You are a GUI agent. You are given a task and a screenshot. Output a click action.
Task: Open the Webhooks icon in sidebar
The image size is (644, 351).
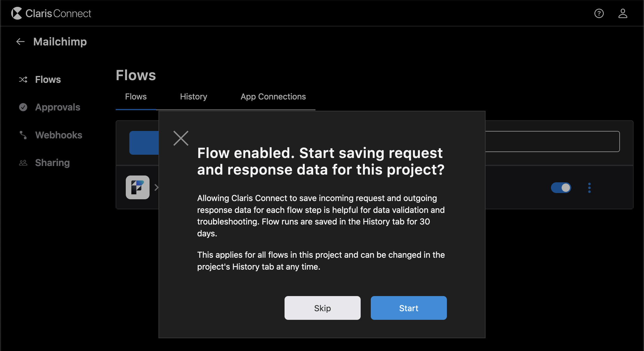coord(23,135)
